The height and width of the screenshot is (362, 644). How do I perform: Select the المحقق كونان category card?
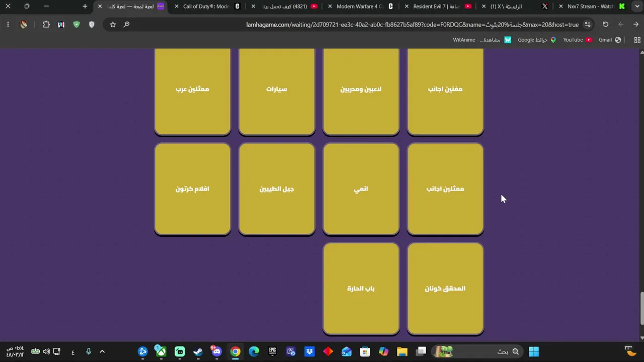click(445, 289)
